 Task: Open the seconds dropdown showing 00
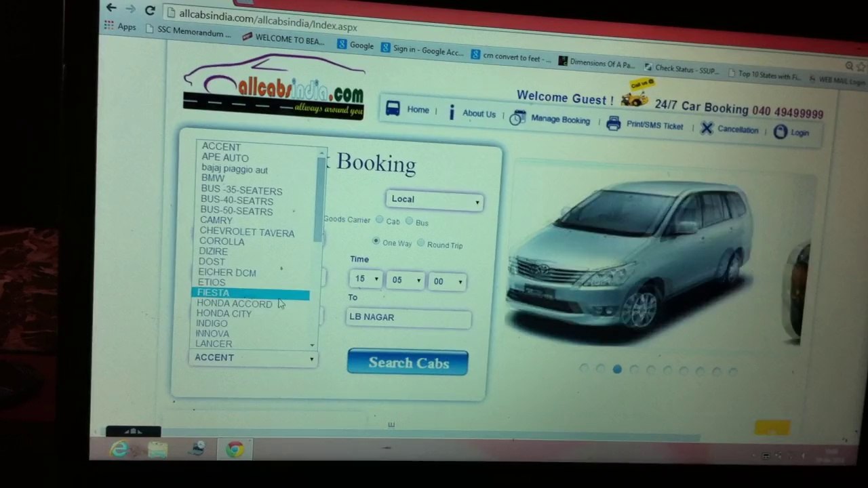point(447,281)
